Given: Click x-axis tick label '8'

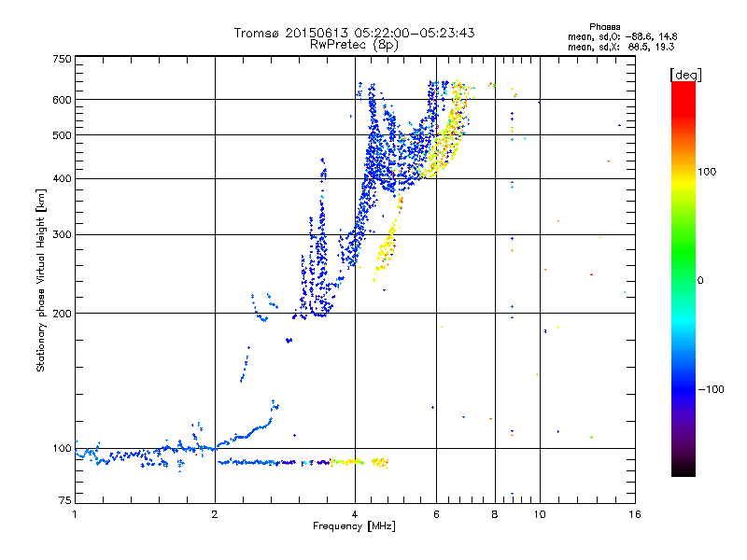Looking at the screenshot, I should click(495, 514).
